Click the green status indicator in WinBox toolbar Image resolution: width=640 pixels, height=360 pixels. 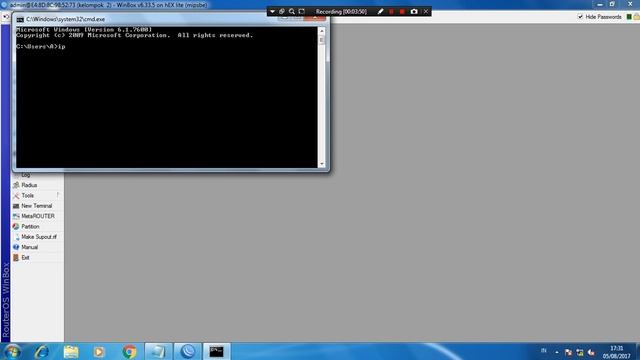(629, 17)
